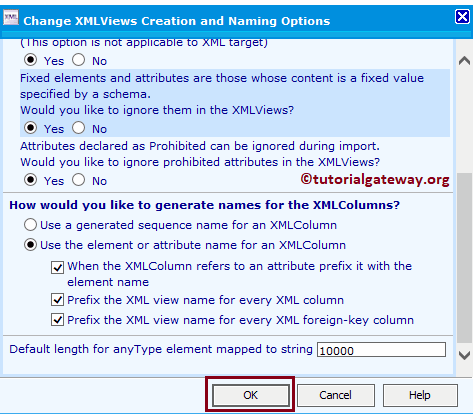Click the text 'Would you like to ignore them in the XMLViews?'
The image size is (473, 414).
pos(157,110)
